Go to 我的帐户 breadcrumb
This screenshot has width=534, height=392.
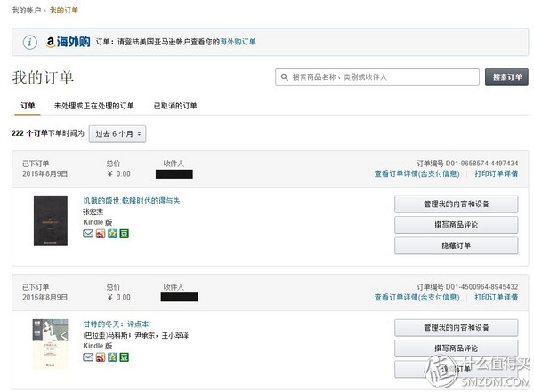pos(26,10)
